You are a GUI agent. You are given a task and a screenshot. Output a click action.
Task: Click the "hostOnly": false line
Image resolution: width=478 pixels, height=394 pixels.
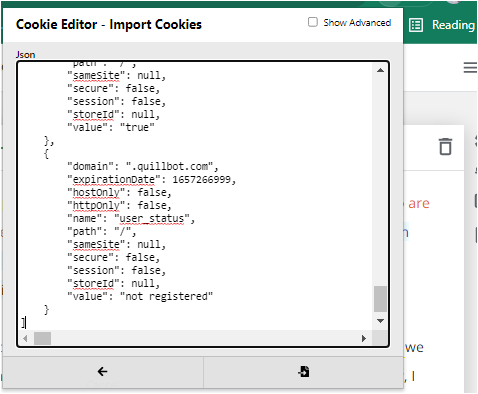tap(120, 193)
